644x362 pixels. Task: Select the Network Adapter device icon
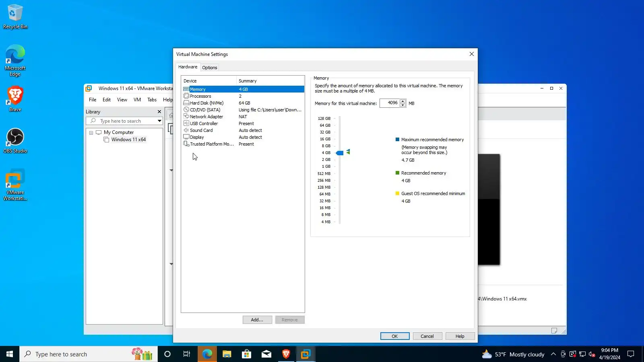186,117
